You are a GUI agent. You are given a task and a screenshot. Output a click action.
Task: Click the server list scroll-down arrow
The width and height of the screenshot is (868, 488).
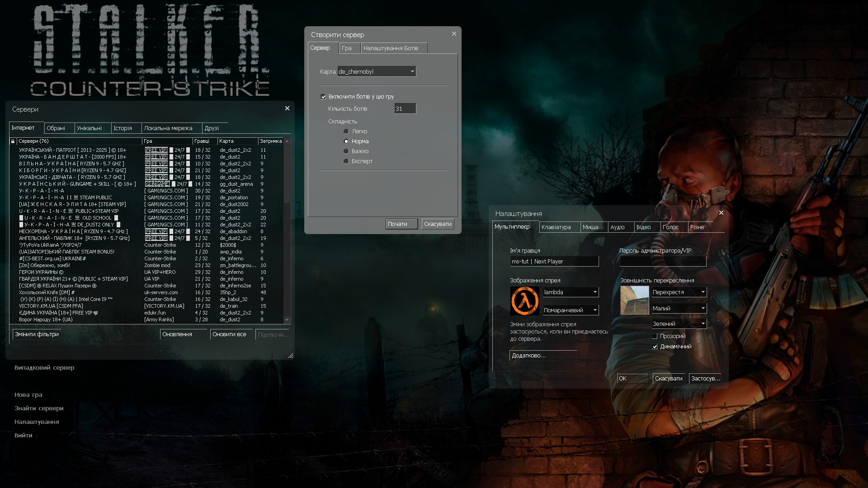point(287,319)
